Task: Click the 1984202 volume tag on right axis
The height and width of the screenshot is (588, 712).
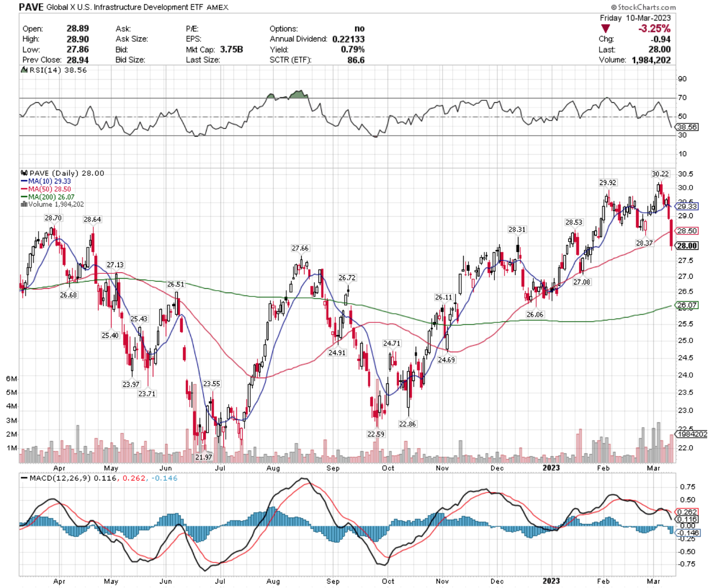Action: click(692, 434)
